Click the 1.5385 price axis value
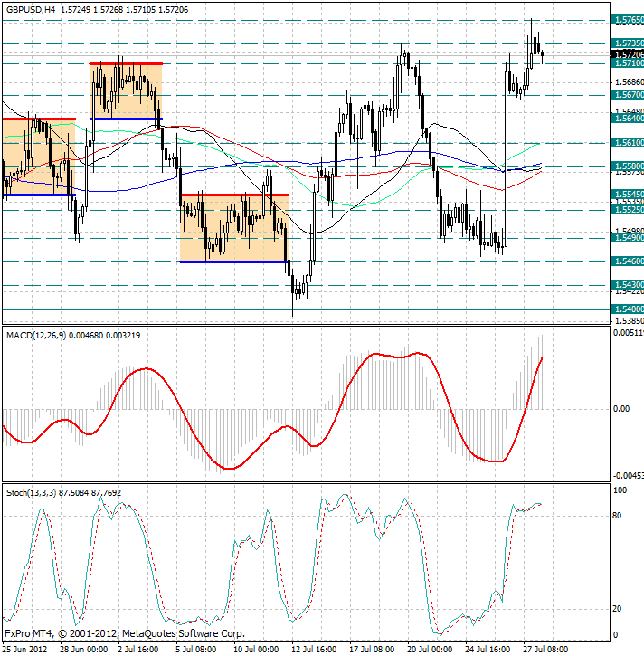The width and height of the screenshot is (644, 656). point(629,321)
